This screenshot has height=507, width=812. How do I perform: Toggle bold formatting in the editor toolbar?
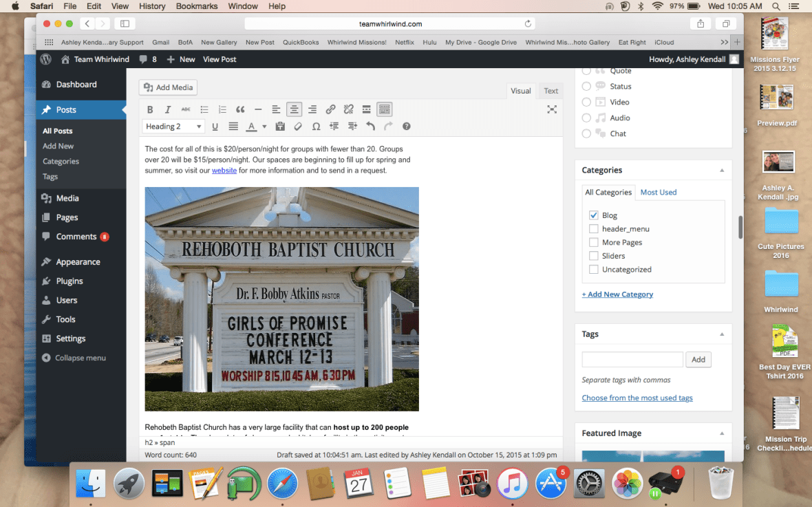pyautogui.click(x=150, y=109)
